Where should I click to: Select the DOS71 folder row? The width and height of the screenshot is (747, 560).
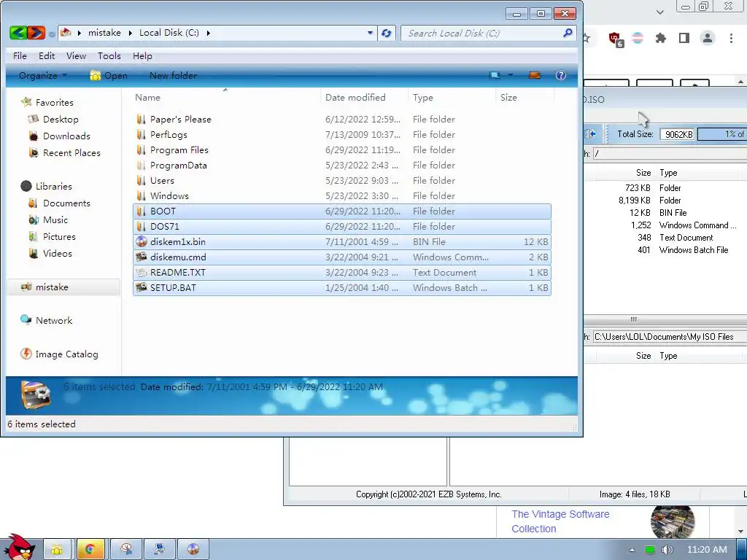point(342,226)
